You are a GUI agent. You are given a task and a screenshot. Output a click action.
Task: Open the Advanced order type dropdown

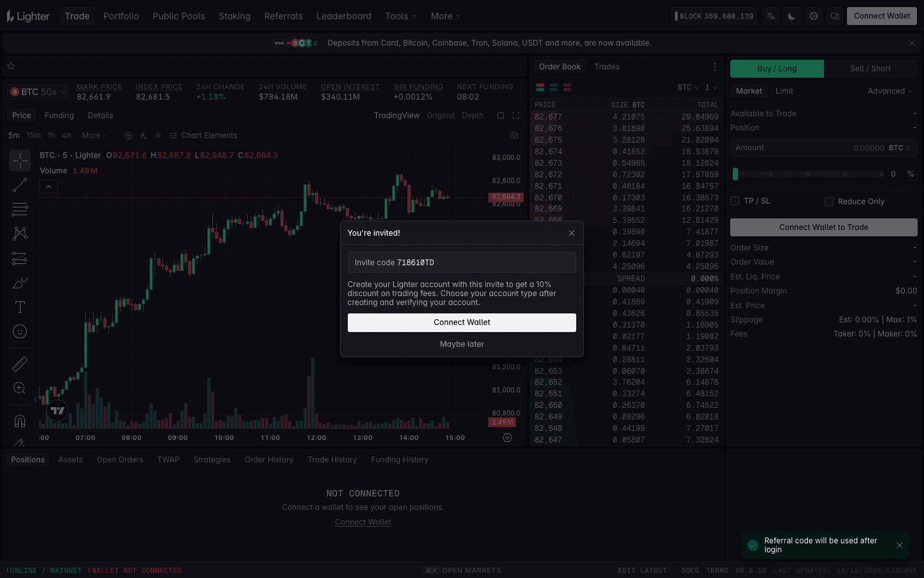pyautogui.click(x=890, y=91)
